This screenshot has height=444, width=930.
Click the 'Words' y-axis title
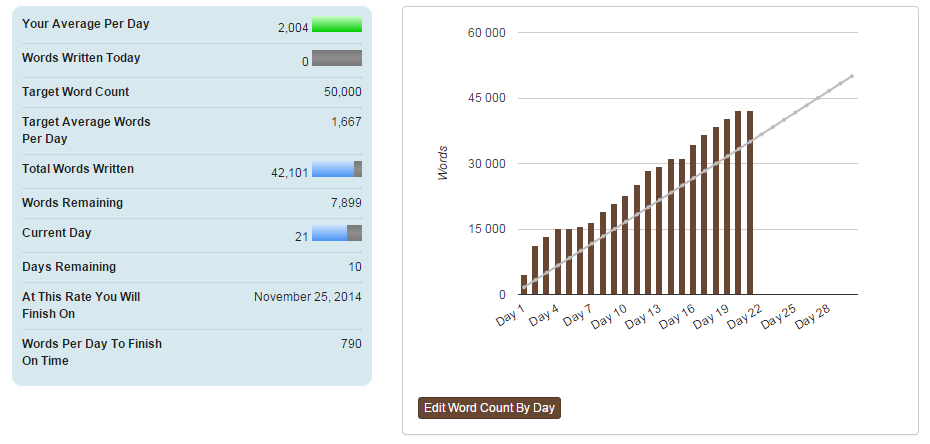(442, 163)
